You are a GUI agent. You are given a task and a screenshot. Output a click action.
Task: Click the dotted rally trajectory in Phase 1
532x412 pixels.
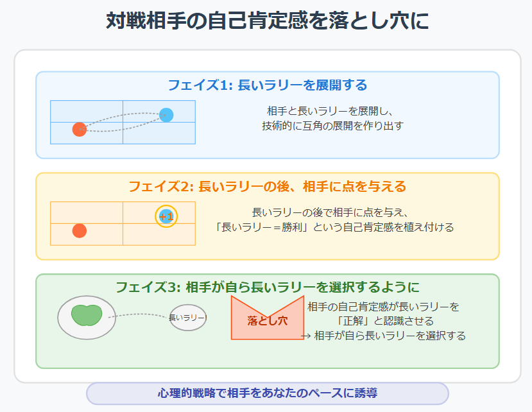[123, 122]
